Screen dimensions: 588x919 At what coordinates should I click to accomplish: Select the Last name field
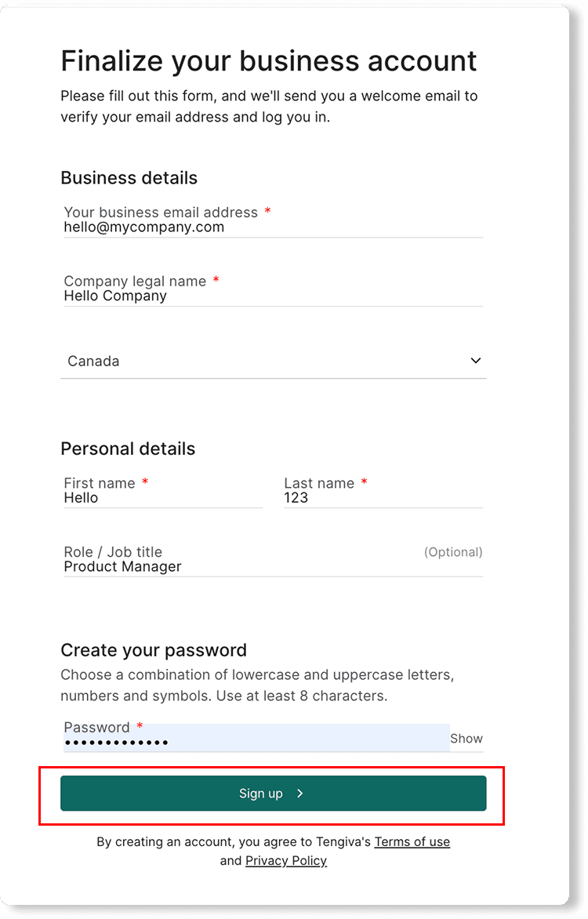click(x=382, y=498)
